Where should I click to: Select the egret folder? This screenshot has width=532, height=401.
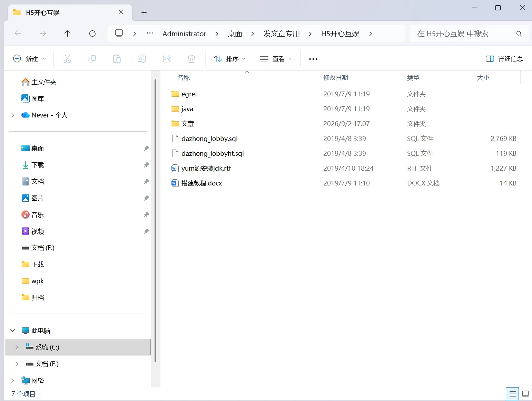[x=184, y=94]
